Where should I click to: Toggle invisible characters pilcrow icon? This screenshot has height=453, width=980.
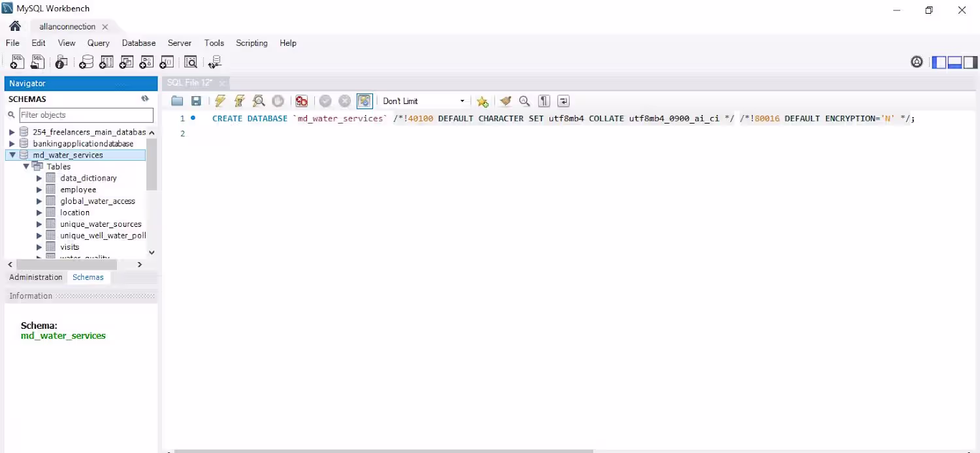[544, 101]
